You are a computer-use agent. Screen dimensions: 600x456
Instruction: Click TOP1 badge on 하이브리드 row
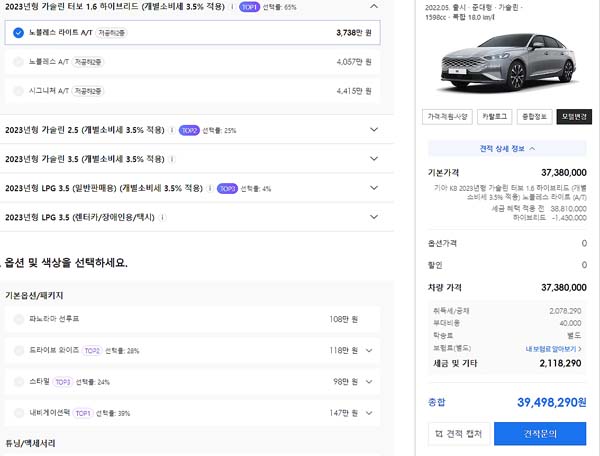click(249, 7)
